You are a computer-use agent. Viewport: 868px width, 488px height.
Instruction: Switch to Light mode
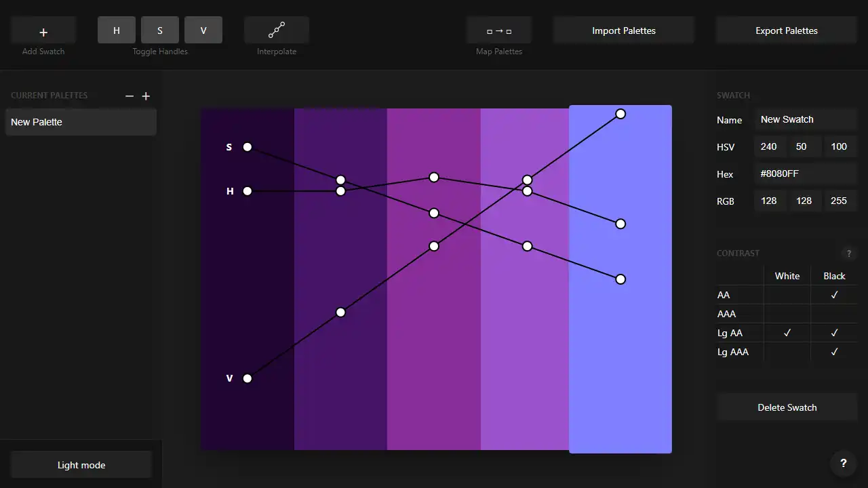click(81, 464)
